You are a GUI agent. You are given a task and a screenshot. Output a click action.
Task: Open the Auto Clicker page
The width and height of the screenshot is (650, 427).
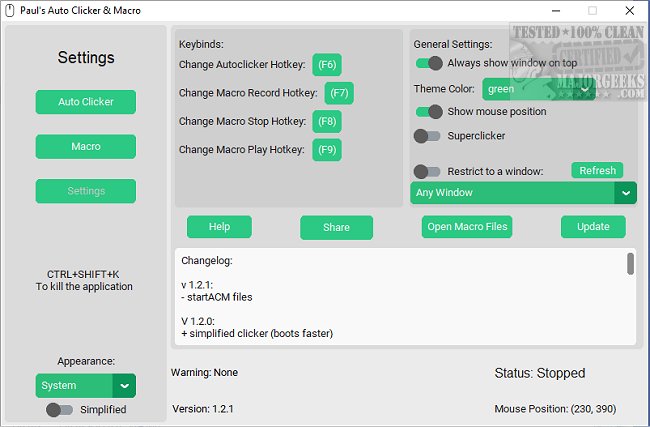(x=86, y=102)
